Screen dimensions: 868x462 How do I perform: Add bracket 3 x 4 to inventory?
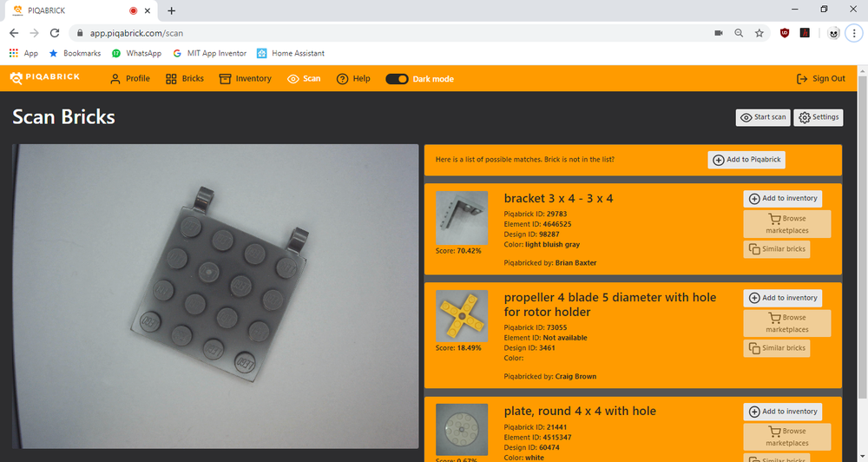point(783,198)
